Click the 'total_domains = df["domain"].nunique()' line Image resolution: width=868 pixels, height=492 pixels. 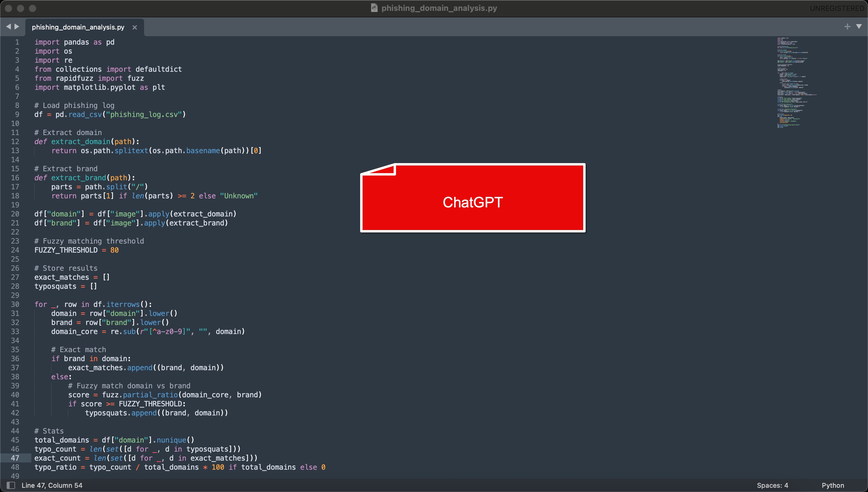(x=114, y=440)
